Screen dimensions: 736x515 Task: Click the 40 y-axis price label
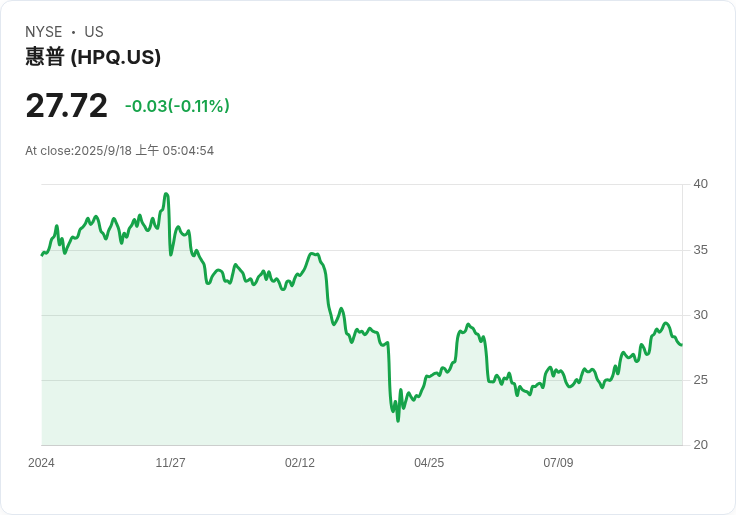pyautogui.click(x=700, y=184)
